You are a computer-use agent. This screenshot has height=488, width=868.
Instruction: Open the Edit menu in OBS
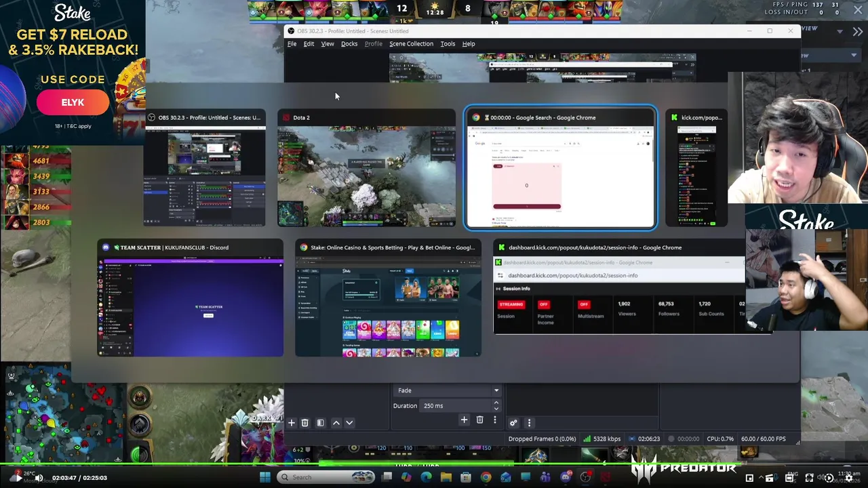[x=309, y=43]
